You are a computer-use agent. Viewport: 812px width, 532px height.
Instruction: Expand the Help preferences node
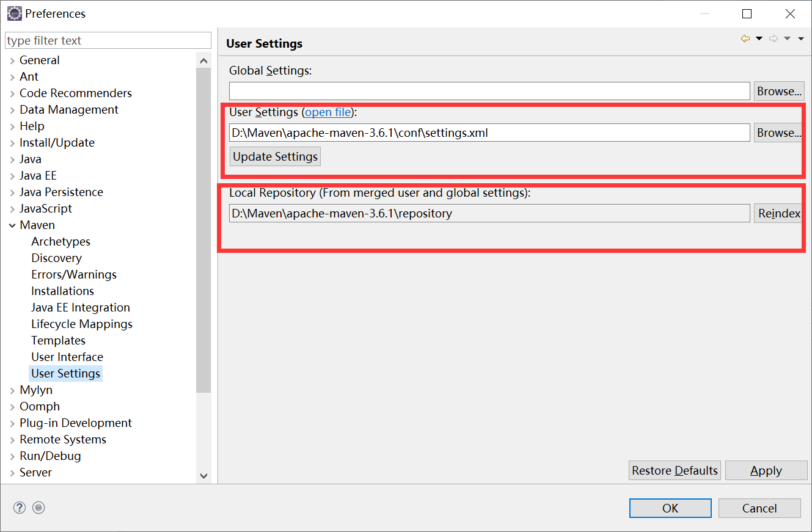pos(13,126)
